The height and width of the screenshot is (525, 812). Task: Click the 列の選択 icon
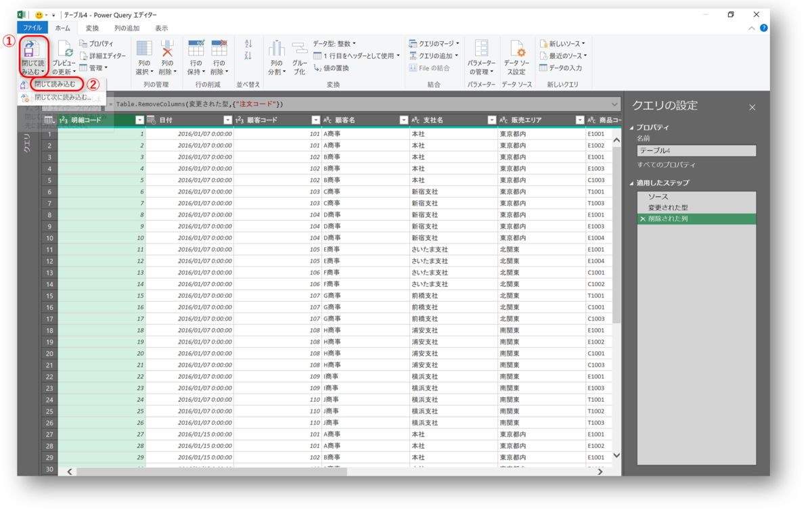(144, 49)
